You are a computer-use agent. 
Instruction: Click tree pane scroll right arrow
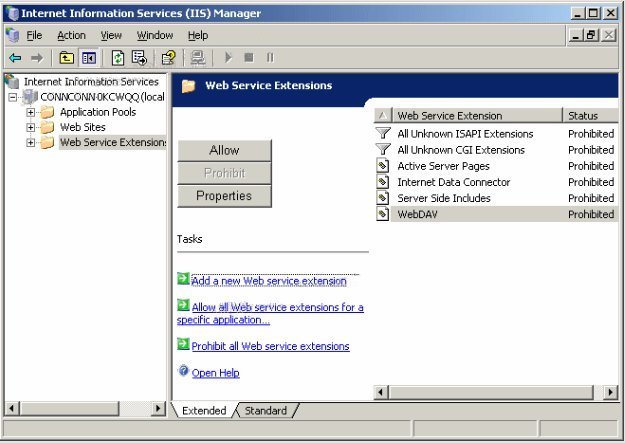158,408
